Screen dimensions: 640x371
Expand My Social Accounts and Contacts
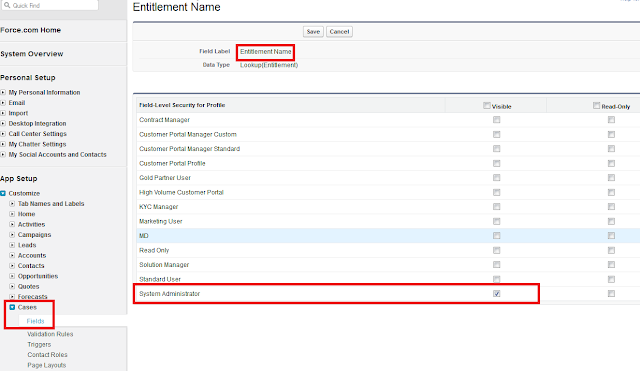pos(3,154)
